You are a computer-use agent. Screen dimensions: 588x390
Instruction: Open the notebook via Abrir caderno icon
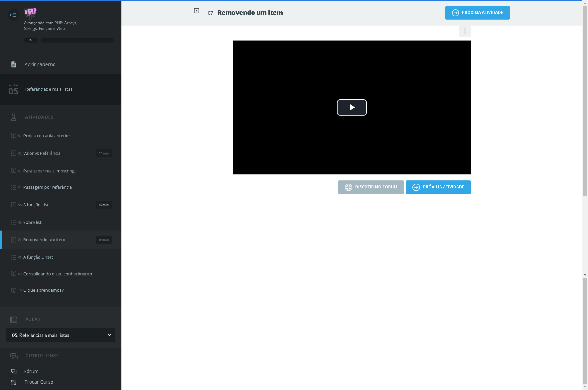14,64
